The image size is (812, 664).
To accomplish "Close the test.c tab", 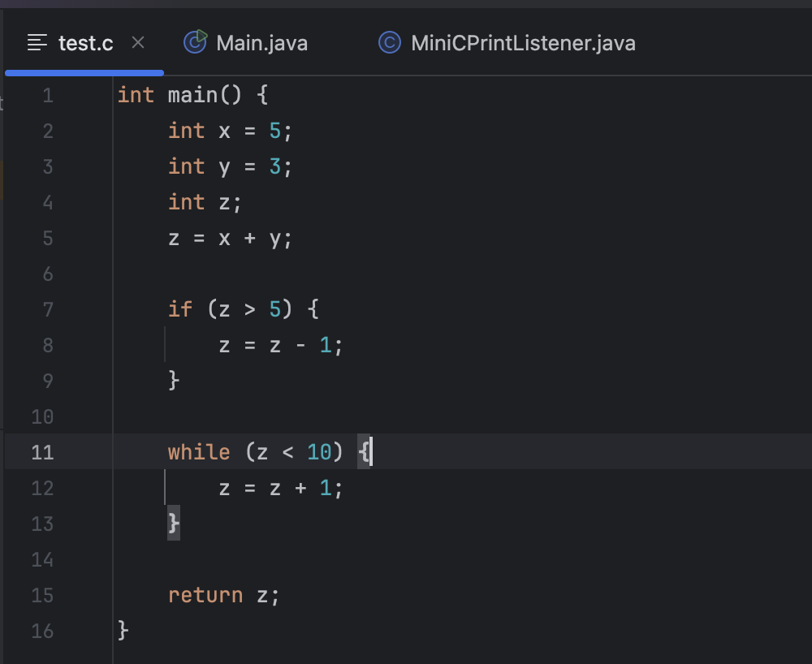I will pos(138,42).
